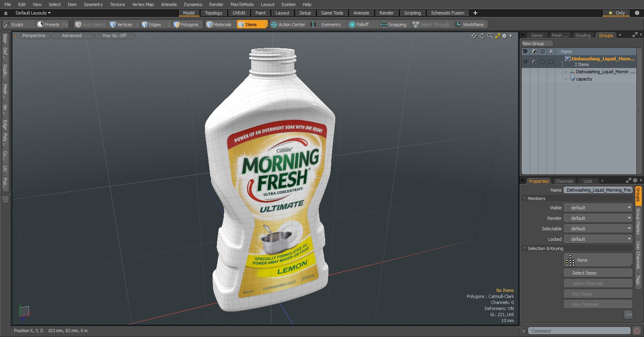Toggle the Locked channel key circle

[x=566, y=239]
